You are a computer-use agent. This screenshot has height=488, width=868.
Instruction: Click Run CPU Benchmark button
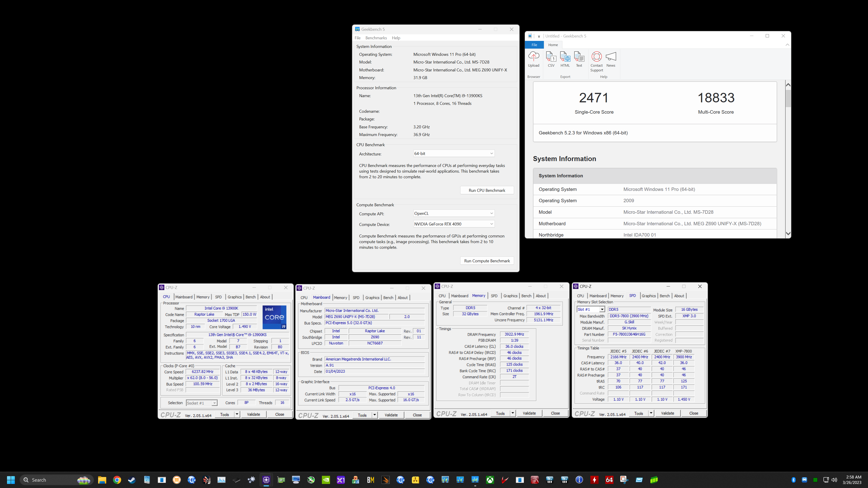(487, 190)
